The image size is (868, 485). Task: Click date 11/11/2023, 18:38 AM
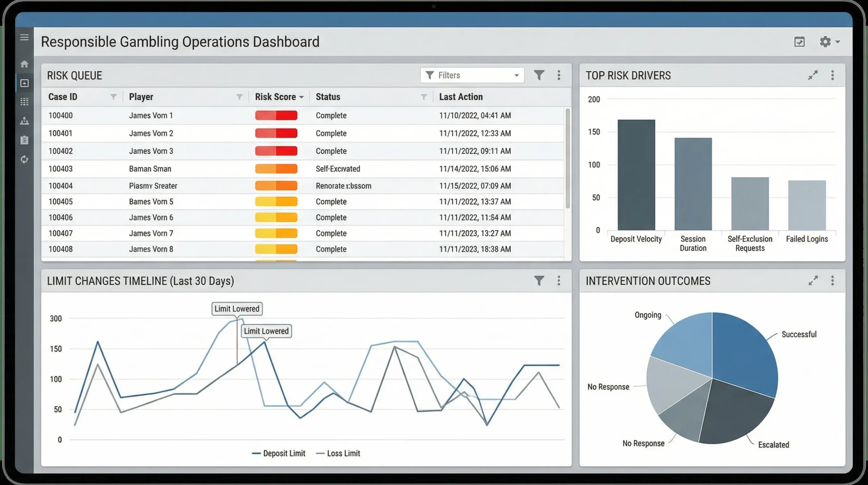475,249
